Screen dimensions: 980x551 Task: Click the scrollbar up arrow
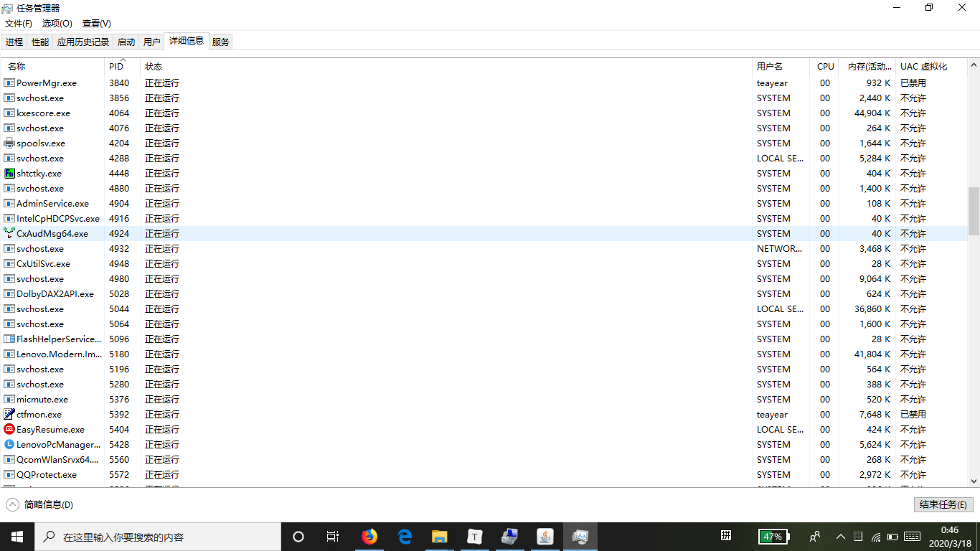[974, 64]
